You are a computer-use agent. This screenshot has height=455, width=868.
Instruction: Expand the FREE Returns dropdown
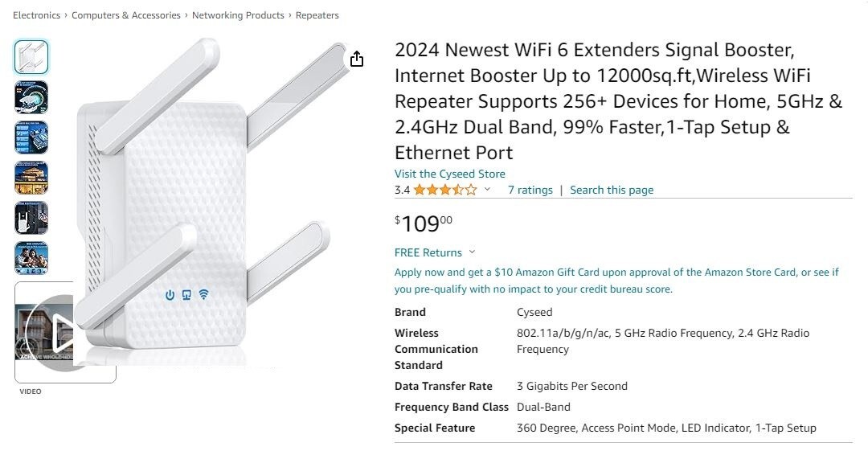click(x=472, y=252)
